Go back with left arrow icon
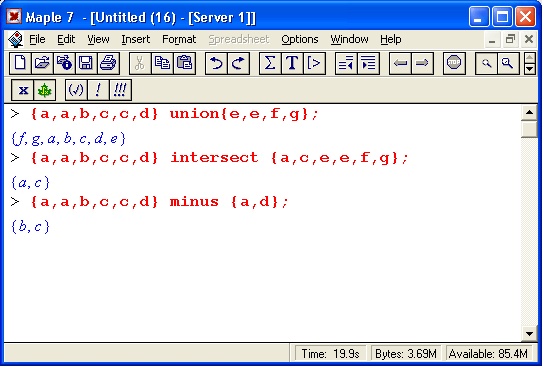 [400, 63]
